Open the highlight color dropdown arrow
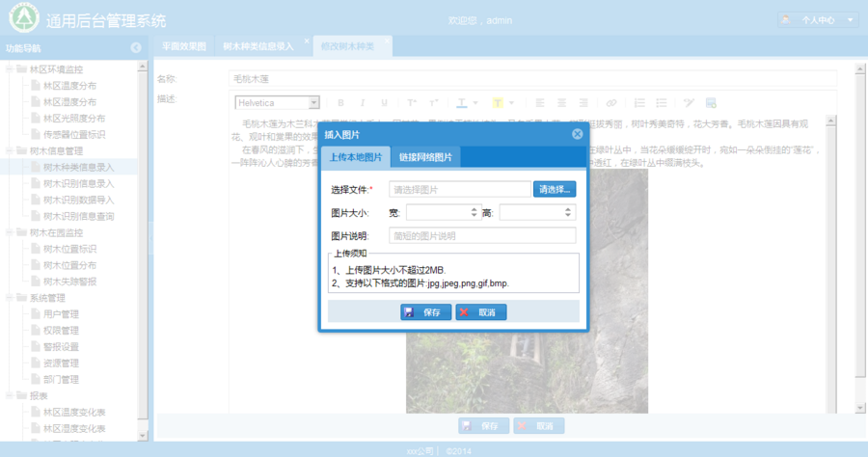This screenshot has width=868, height=457. coord(511,103)
